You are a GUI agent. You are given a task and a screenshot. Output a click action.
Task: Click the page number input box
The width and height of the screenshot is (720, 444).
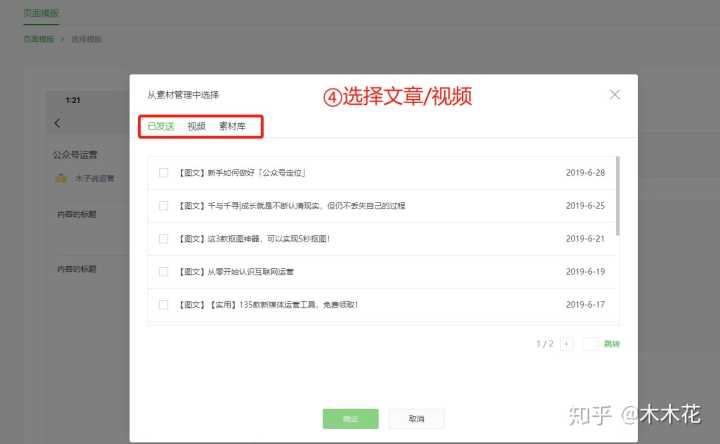[x=591, y=344]
